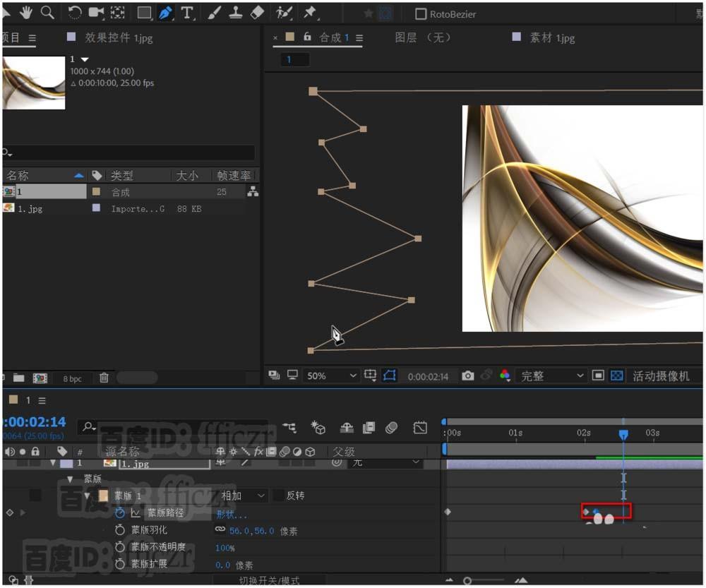This screenshot has width=706, height=588.
Task: Click the 蒙版 1 color swatch
Action: 103,496
